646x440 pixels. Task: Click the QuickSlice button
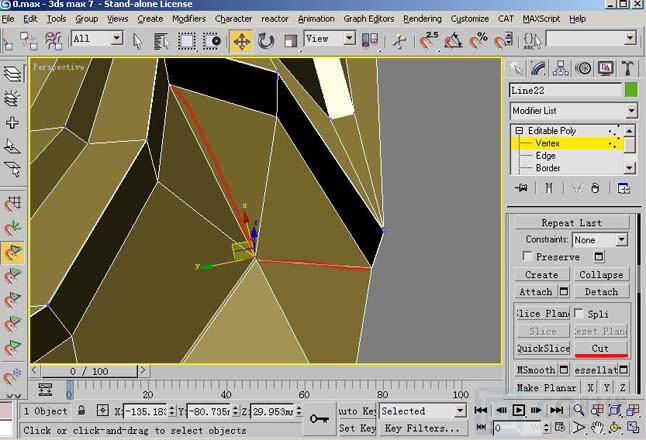pos(543,349)
